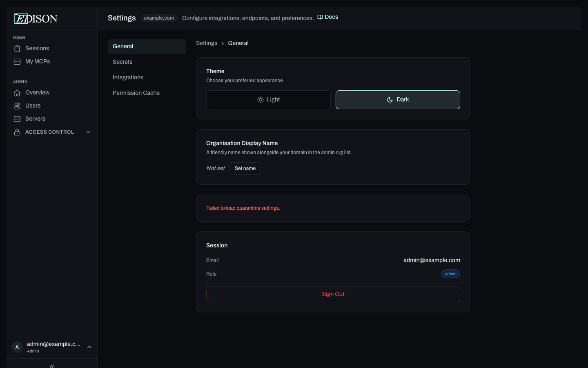Sign out of the current session

(333, 294)
